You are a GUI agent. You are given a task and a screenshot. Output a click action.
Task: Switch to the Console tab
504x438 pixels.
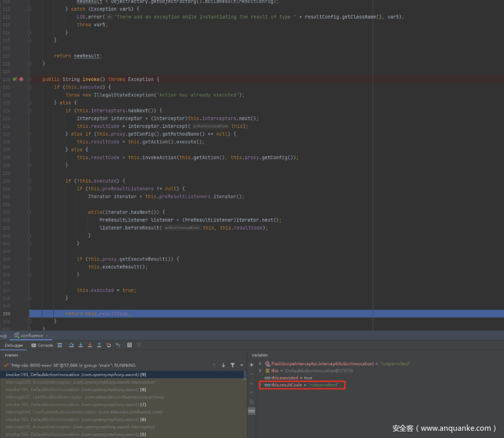pos(42,345)
